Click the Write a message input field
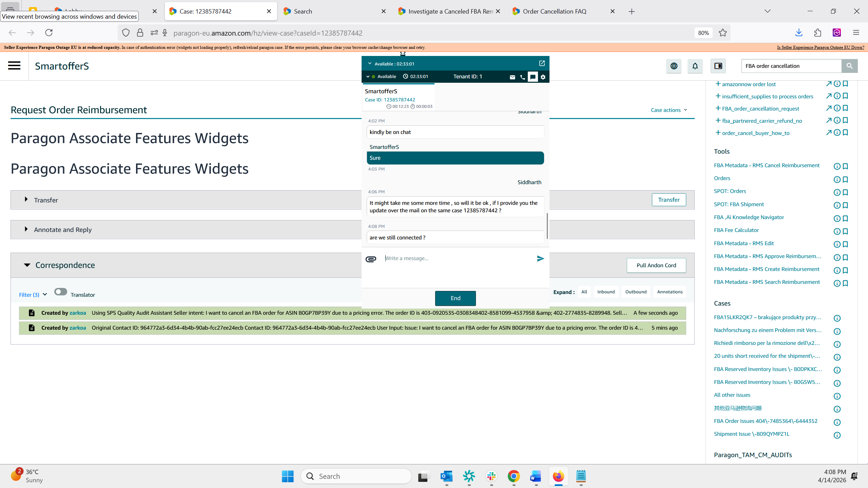Viewport: 868px width, 488px height. pos(458,258)
